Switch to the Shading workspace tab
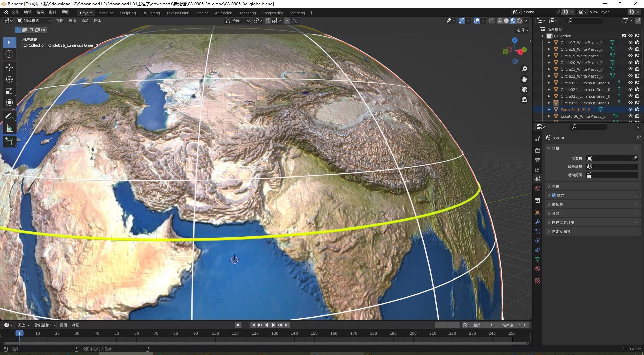644x355 pixels. [202, 13]
